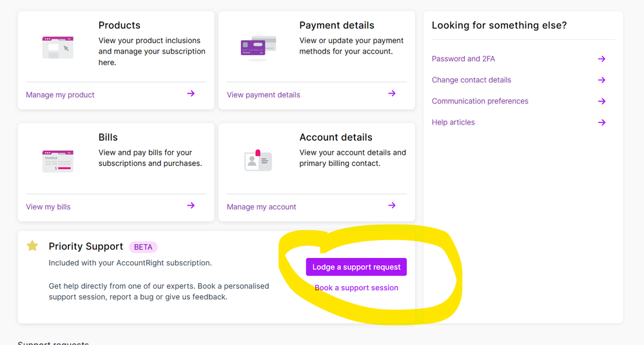644x345 pixels.
Task: Go to Password and 2FA link
Action: 463,59
